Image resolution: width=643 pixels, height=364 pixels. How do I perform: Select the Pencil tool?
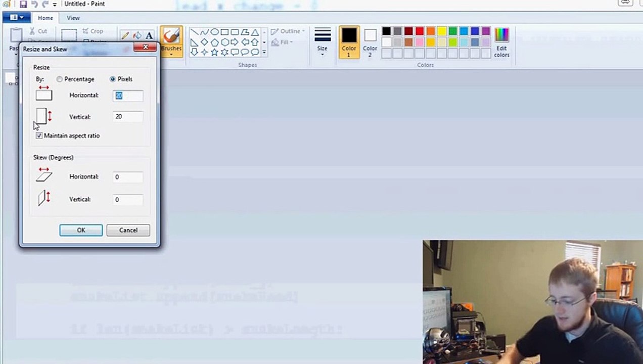pyautogui.click(x=125, y=35)
